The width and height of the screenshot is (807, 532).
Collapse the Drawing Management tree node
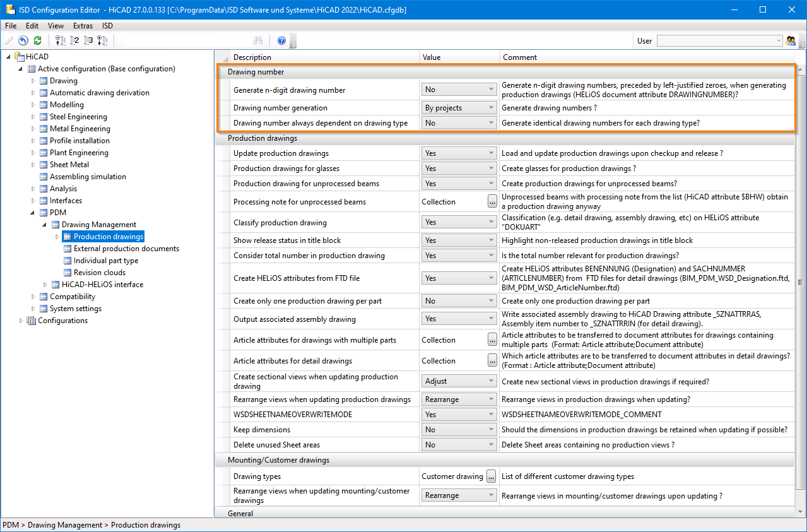45,225
